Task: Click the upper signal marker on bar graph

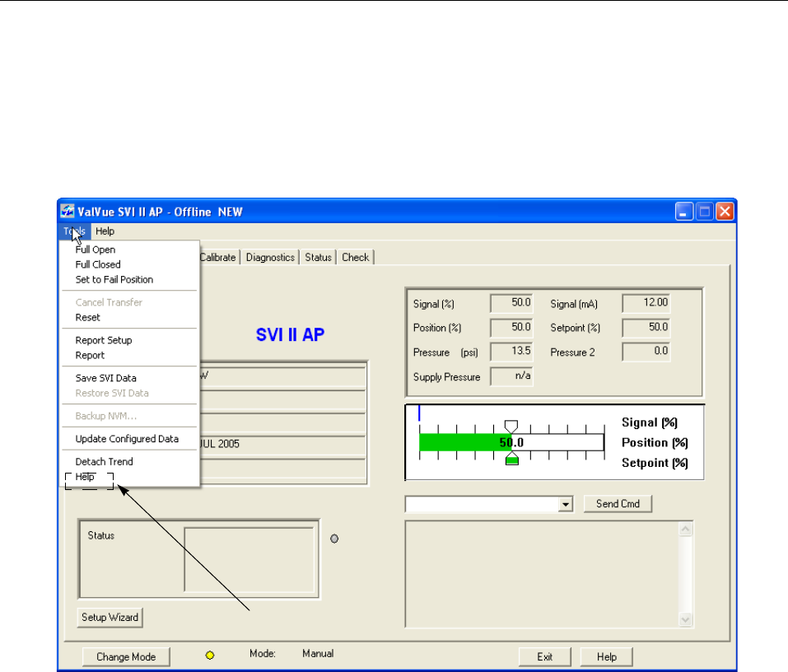Action: (511, 427)
